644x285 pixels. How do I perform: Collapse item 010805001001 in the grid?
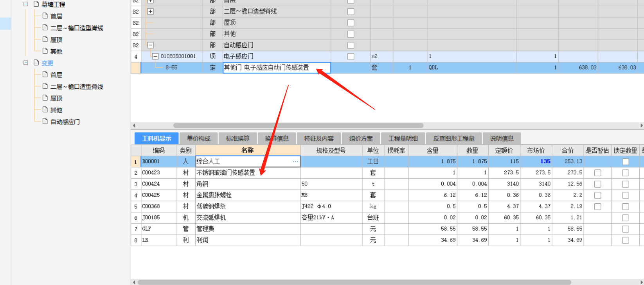[155, 56]
